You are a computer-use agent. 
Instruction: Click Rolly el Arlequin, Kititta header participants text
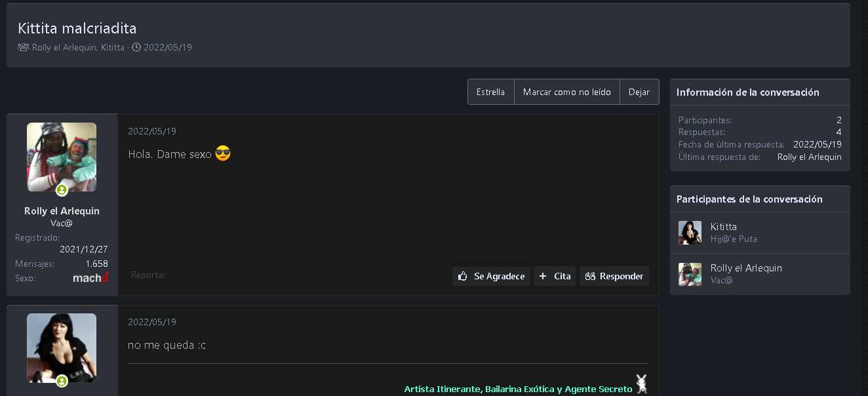(78, 47)
